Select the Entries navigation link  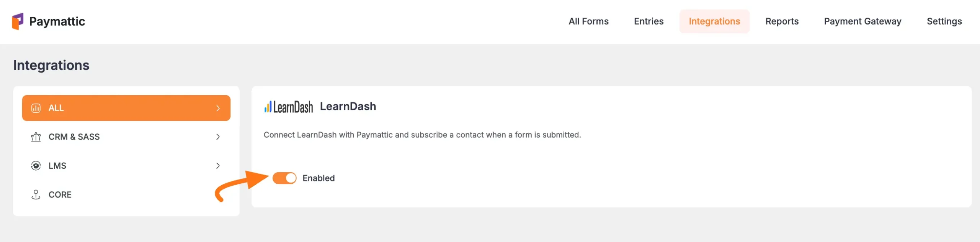click(x=648, y=21)
